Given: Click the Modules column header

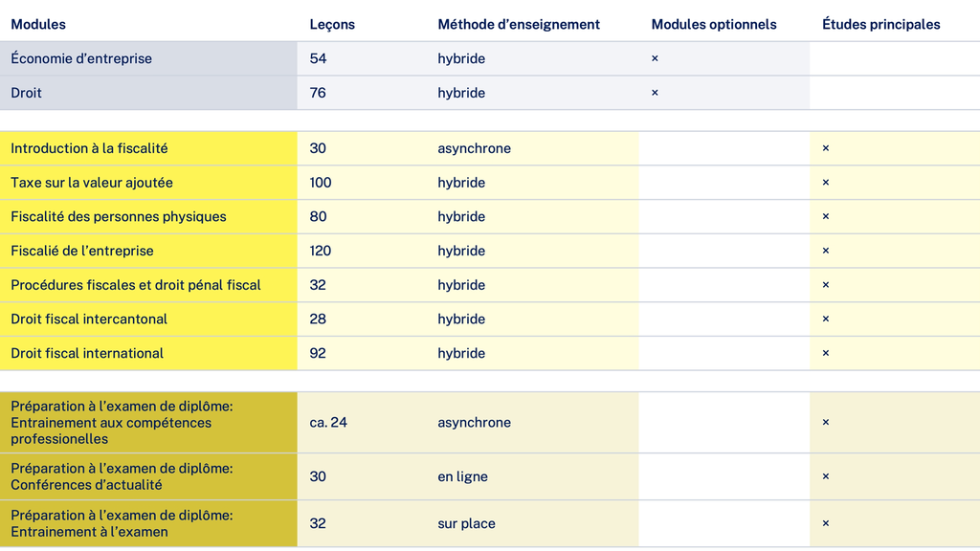Looking at the screenshot, I should click(38, 25).
